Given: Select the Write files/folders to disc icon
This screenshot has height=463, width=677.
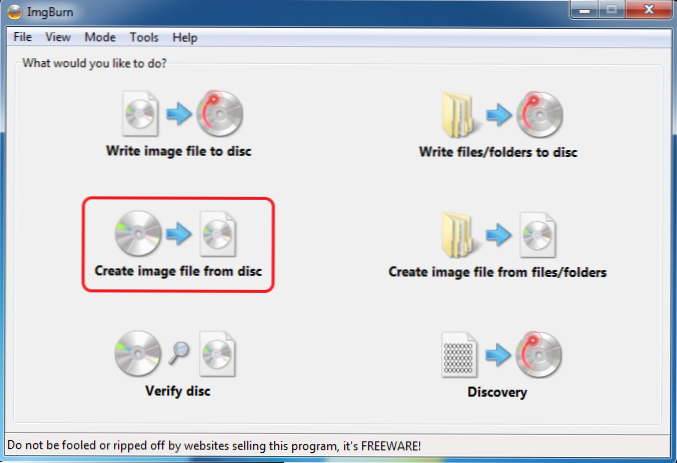Looking at the screenshot, I should click(502, 114).
